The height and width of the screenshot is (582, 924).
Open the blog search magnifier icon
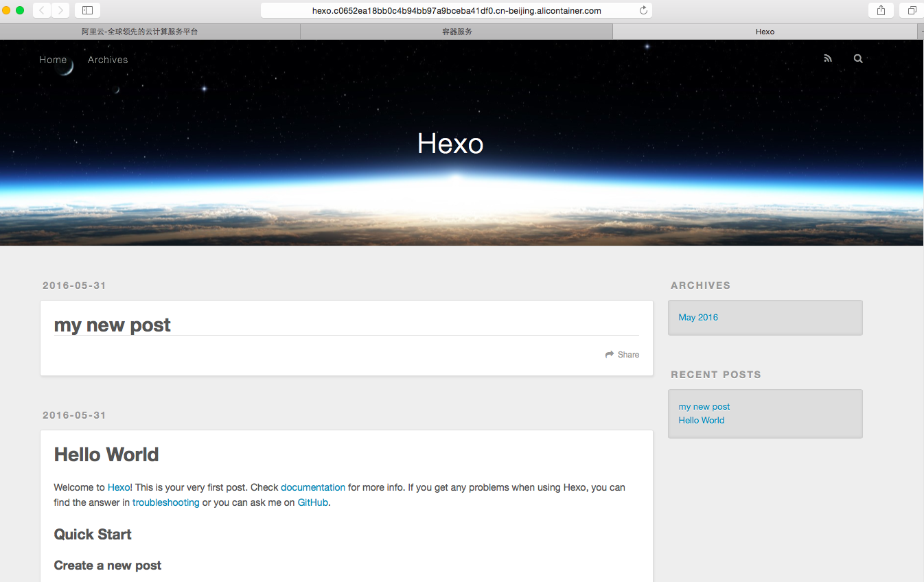coord(858,59)
